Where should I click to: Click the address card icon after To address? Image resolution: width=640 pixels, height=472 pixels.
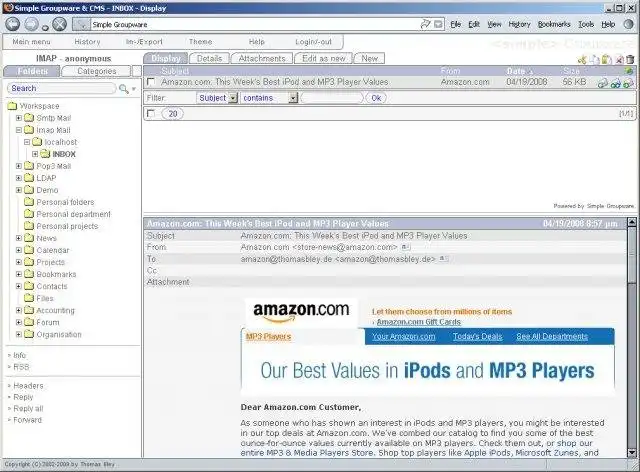point(444,259)
